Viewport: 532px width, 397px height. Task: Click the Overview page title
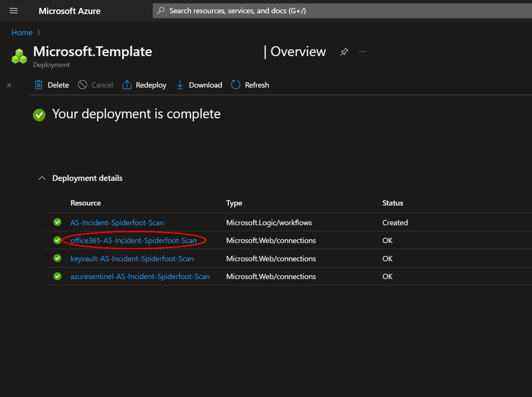[x=298, y=52]
